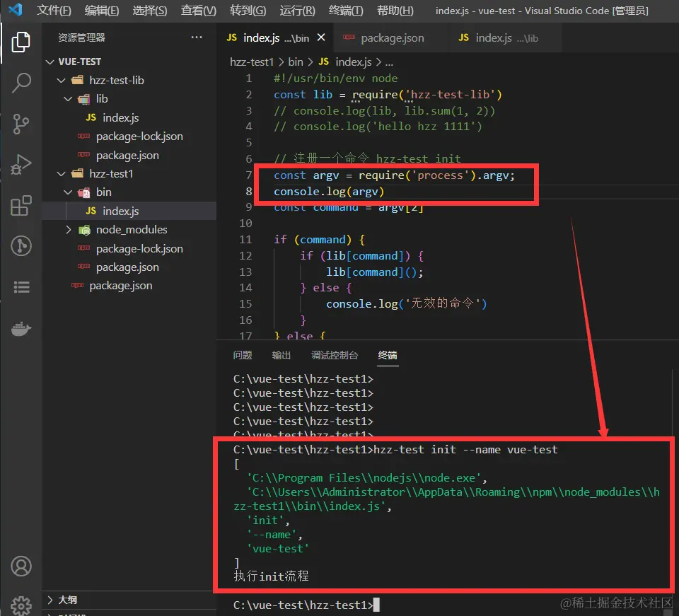Image resolution: width=679 pixels, height=616 pixels.
Task: Open the 终端(T) menu
Action: [346, 10]
